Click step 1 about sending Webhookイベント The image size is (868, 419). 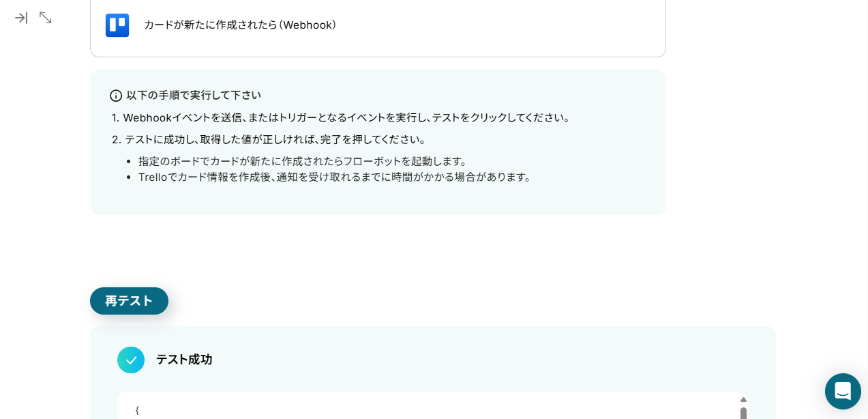341,117
